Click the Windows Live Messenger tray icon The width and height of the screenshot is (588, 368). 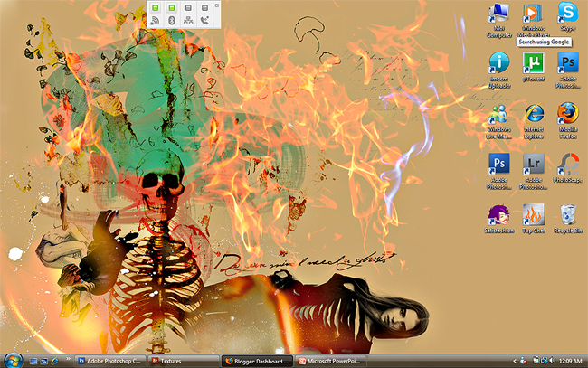524,361
